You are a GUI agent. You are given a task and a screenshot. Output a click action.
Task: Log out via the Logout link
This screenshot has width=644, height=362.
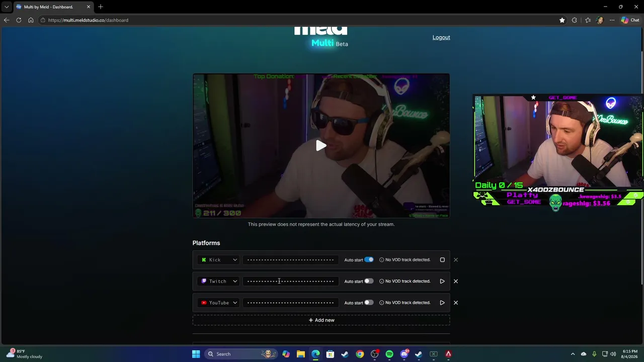point(441,37)
